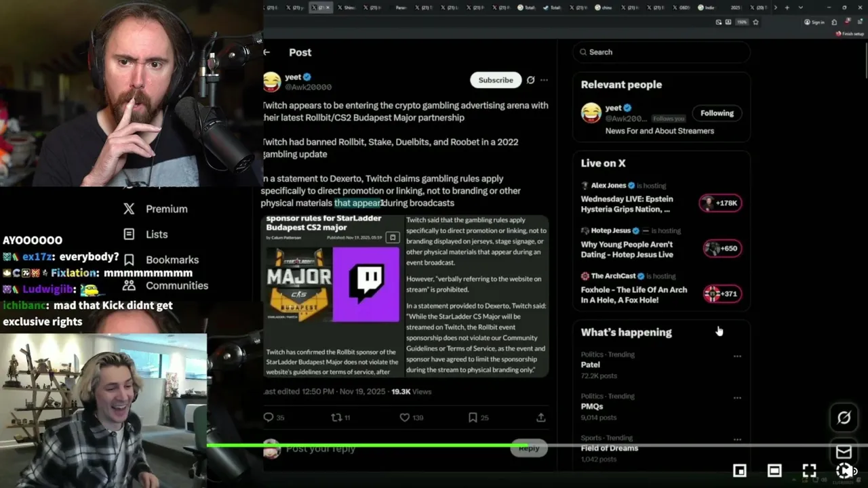
Task: Expand the browser tab list chevron
Action: click(x=801, y=7)
